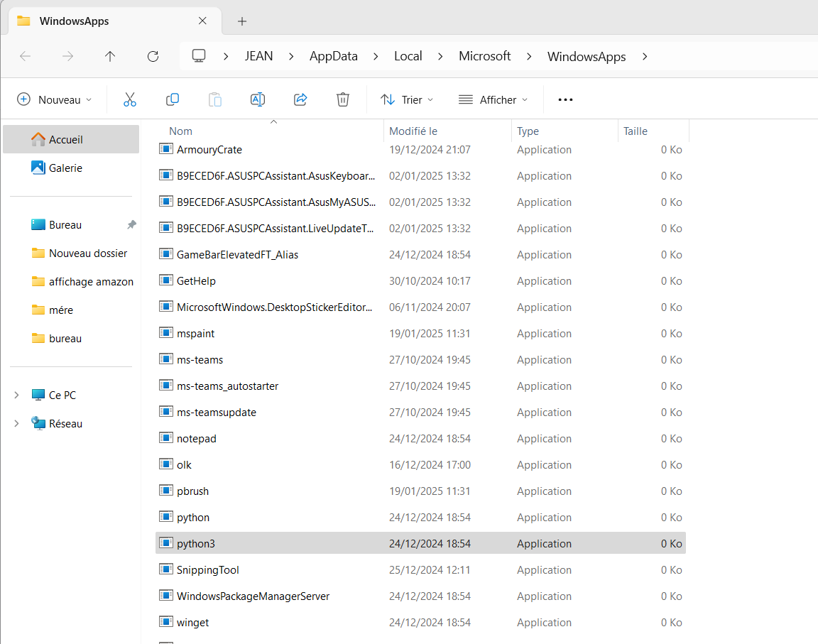
Task: Add a new tab with plus button
Action: click(242, 21)
